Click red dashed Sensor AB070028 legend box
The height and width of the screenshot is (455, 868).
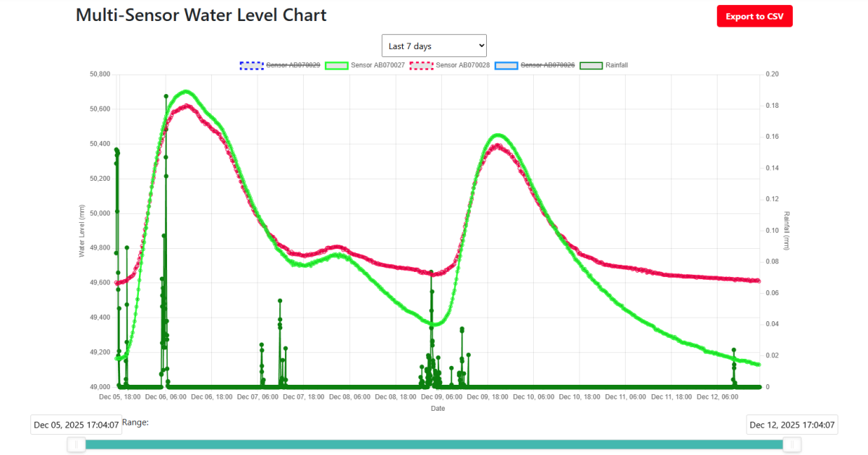click(x=422, y=65)
